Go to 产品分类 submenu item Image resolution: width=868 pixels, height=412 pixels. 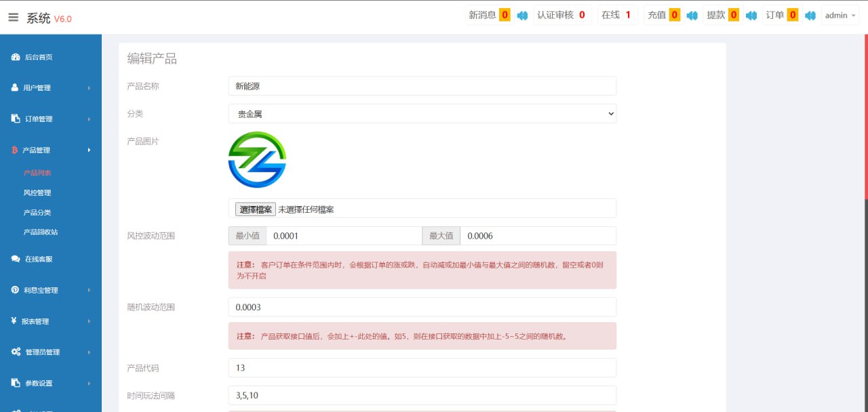[37, 213]
